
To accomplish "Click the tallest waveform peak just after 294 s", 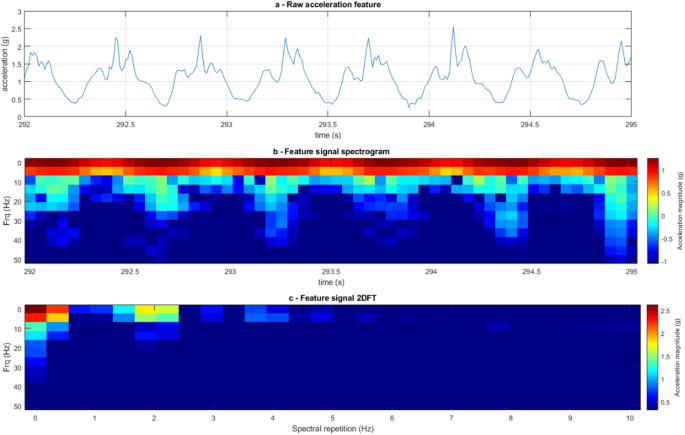I will pos(452,29).
